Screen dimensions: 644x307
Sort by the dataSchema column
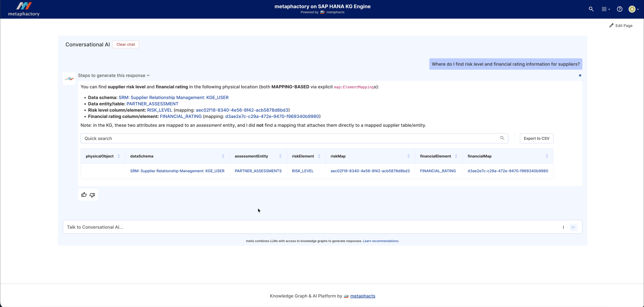tap(223, 156)
